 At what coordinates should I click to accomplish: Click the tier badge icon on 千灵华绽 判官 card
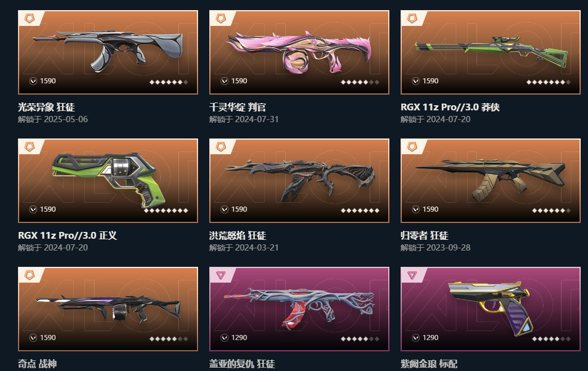click(x=221, y=18)
